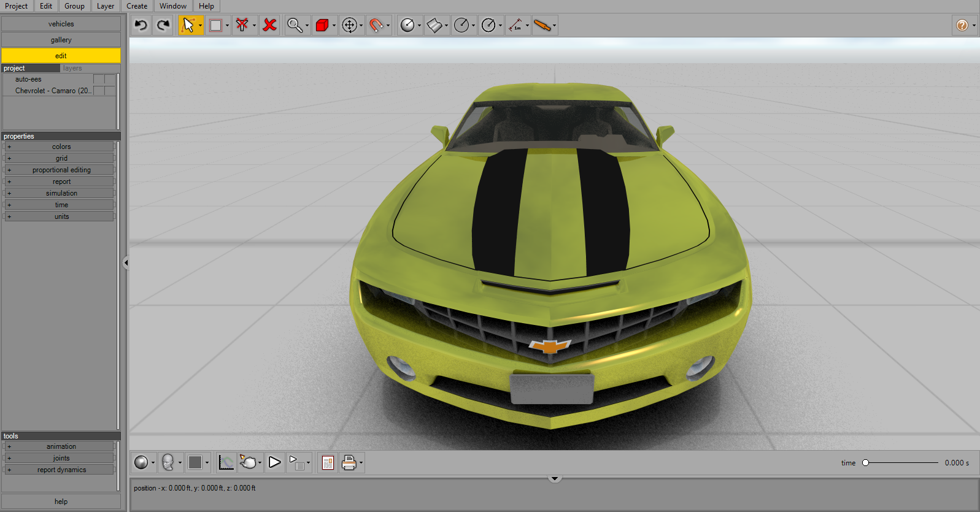Switch to the project tab

coord(31,68)
